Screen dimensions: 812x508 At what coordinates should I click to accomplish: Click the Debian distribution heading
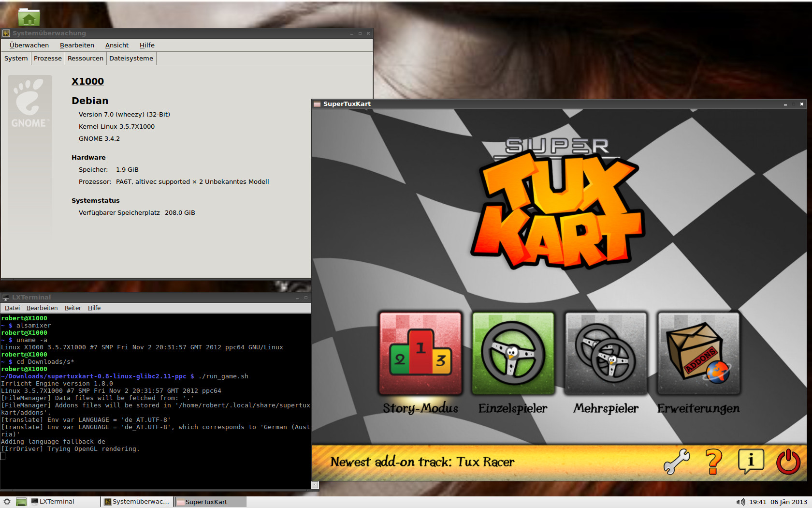click(x=90, y=101)
